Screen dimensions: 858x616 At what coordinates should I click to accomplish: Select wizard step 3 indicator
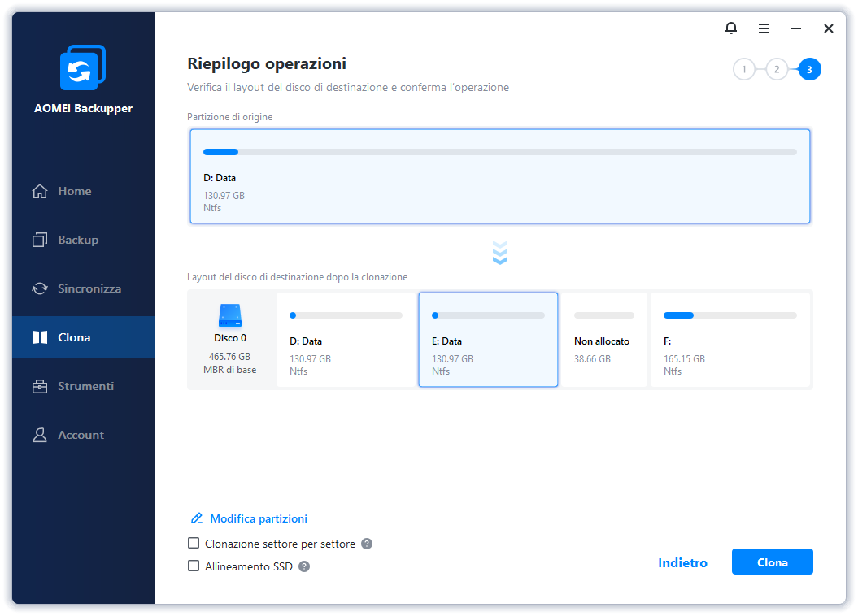[809, 69]
